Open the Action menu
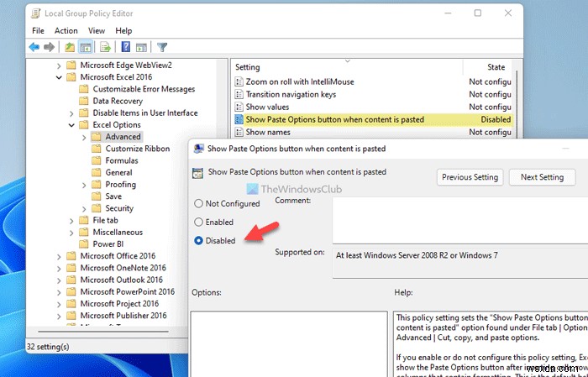 click(66, 31)
